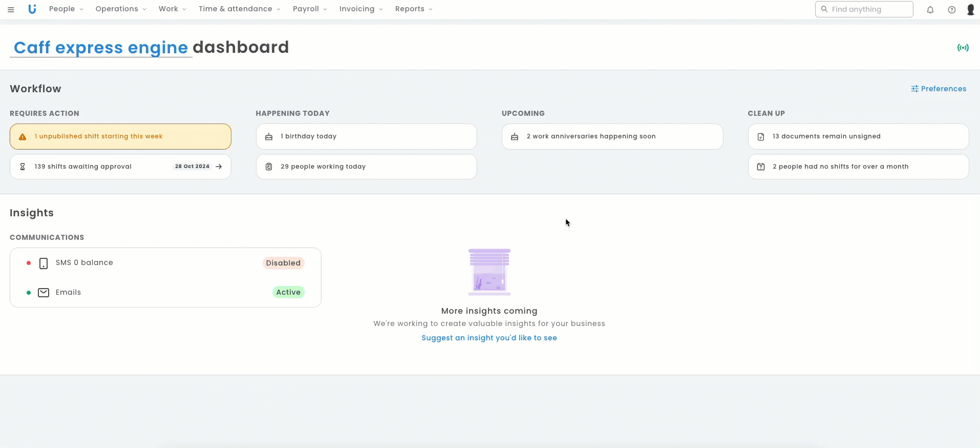Click the arrow on shifts awaiting approval

pyautogui.click(x=219, y=167)
